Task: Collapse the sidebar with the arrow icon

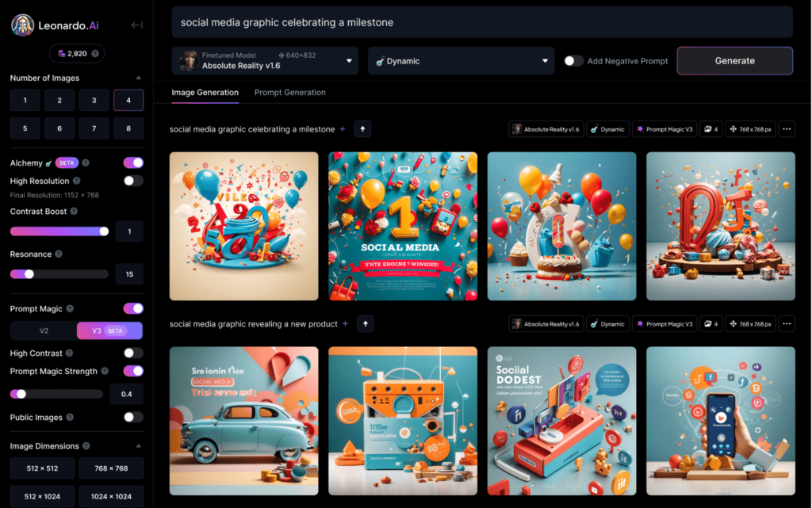Action: [136, 25]
